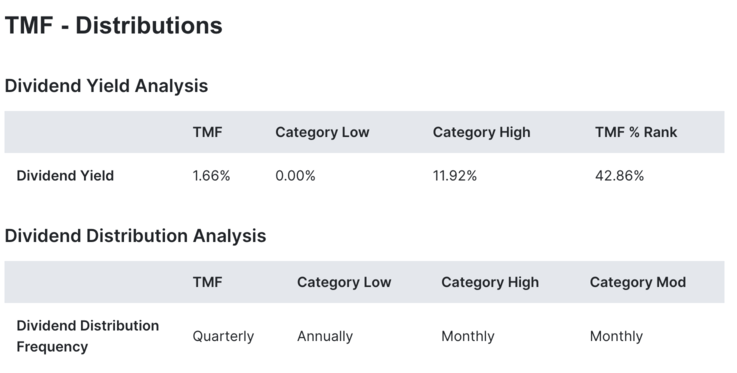Click the 42.86% rank value
The height and width of the screenshot is (373, 737).
(x=619, y=176)
